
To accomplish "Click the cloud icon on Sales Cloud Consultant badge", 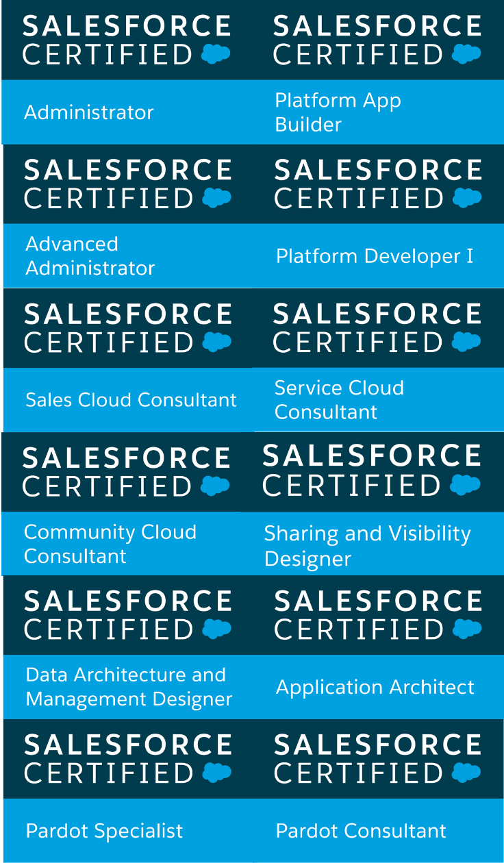I will pyautogui.click(x=217, y=342).
